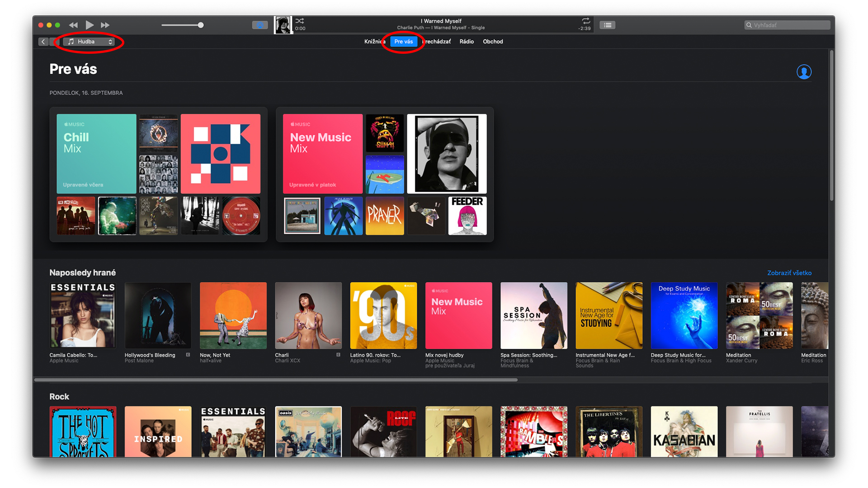Open the Oasis album cover
Viewport: 868px width, 488px height.
(308, 432)
